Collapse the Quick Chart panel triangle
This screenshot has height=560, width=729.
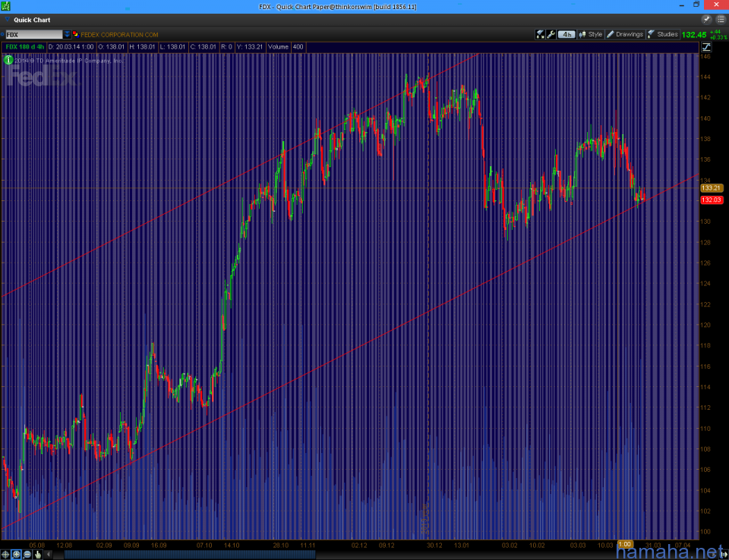coord(7,20)
